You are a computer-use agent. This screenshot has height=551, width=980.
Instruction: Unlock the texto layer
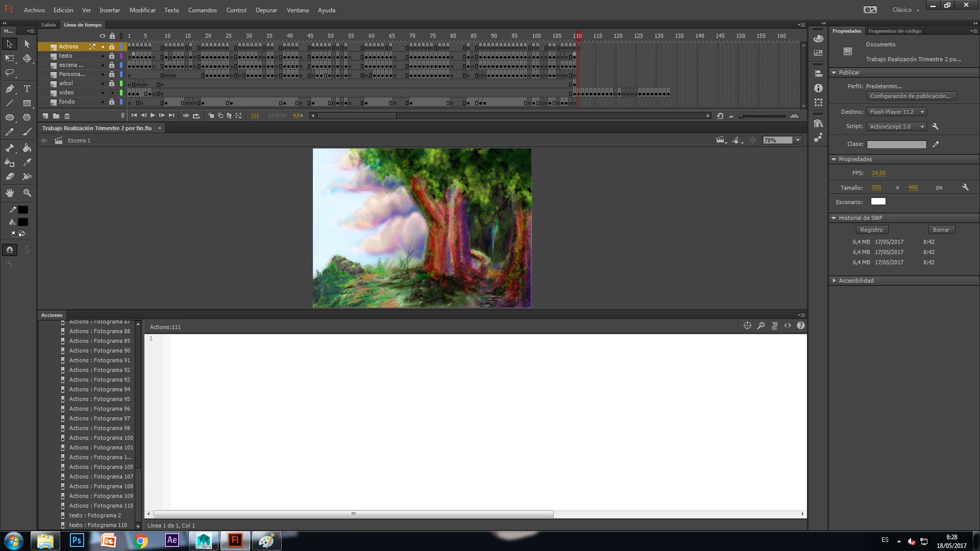(112, 56)
